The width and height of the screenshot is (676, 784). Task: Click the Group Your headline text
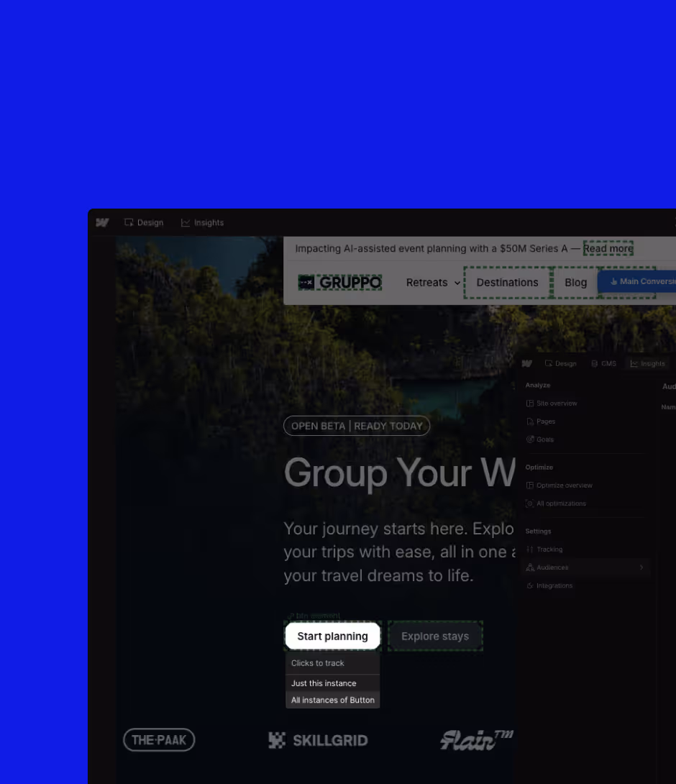[400, 473]
